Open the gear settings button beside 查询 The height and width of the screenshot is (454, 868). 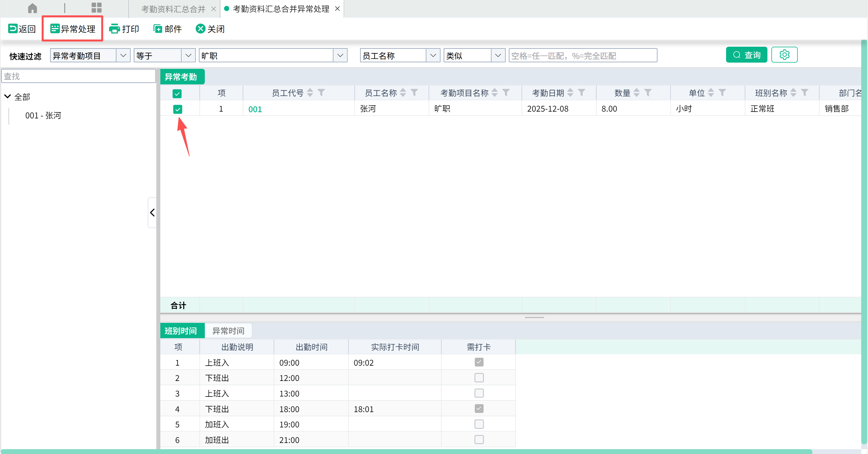pos(784,55)
